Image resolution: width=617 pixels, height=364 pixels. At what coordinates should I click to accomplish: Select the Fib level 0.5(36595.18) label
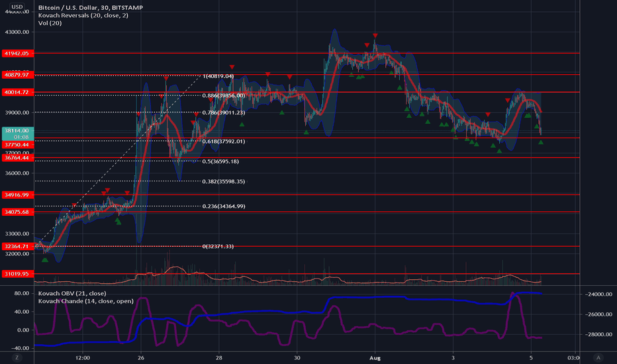pyautogui.click(x=220, y=161)
